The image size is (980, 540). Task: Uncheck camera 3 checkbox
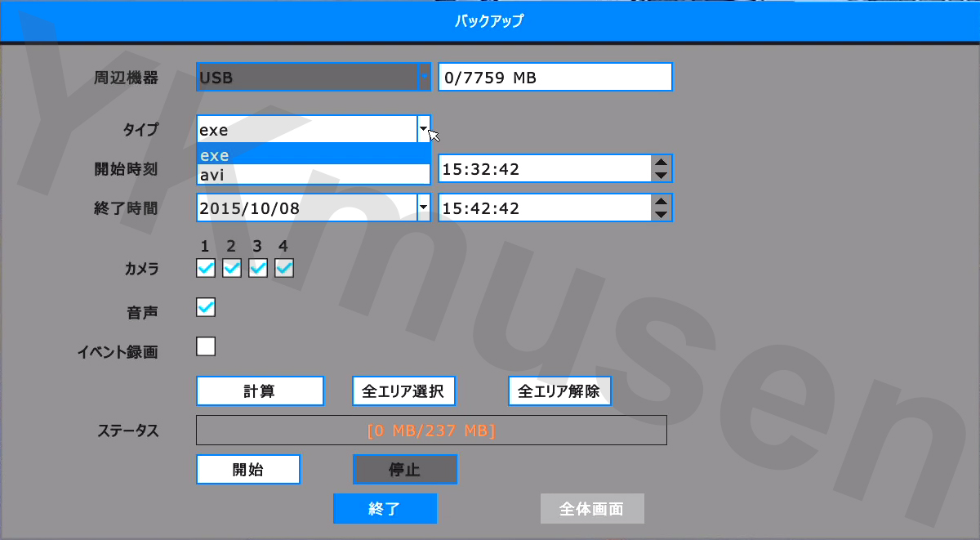(x=258, y=268)
